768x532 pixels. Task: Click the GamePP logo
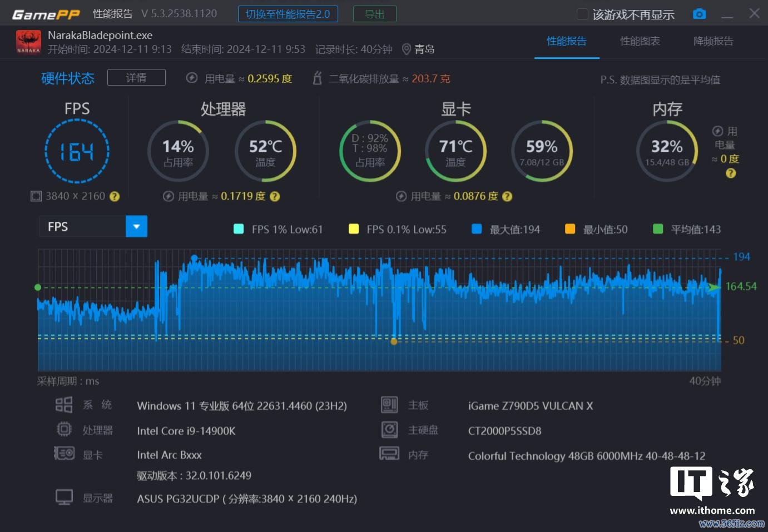pos(46,14)
